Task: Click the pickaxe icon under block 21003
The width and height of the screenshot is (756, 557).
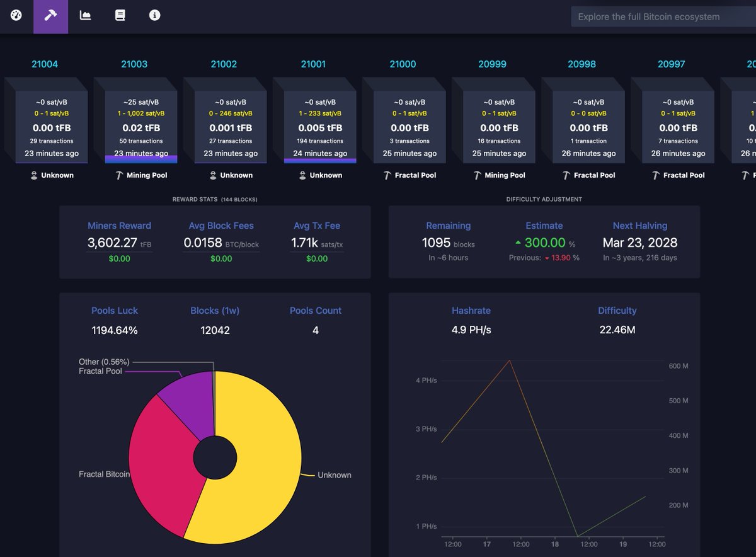Action: [119, 175]
